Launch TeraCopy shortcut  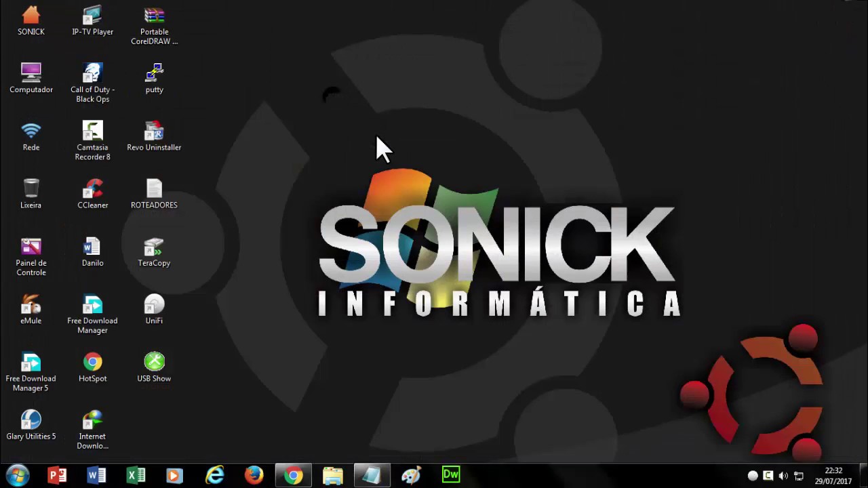pos(154,251)
